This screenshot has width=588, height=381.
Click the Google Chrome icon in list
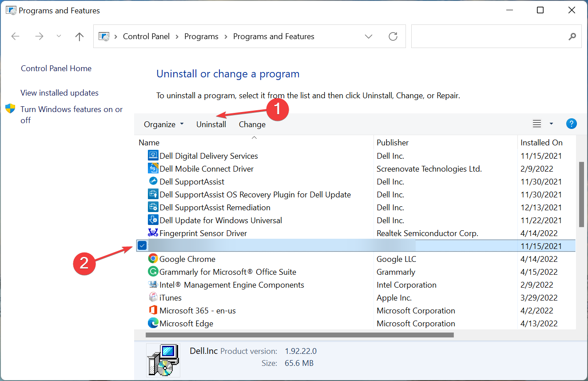[153, 259]
